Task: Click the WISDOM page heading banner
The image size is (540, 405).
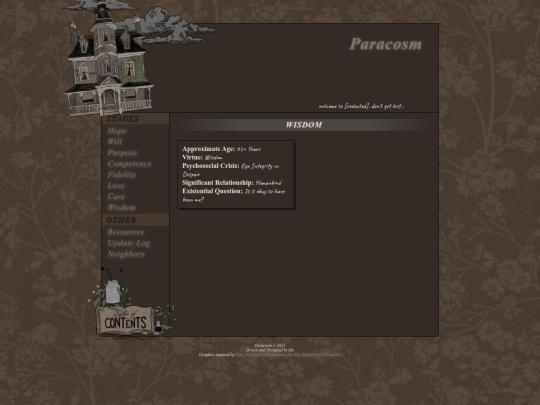Action: tap(304, 125)
